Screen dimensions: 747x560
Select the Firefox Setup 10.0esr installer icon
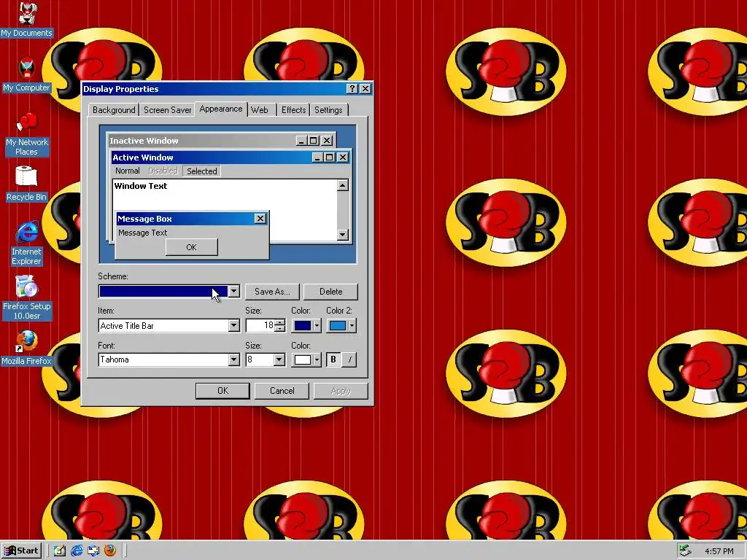click(x=27, y=297)
